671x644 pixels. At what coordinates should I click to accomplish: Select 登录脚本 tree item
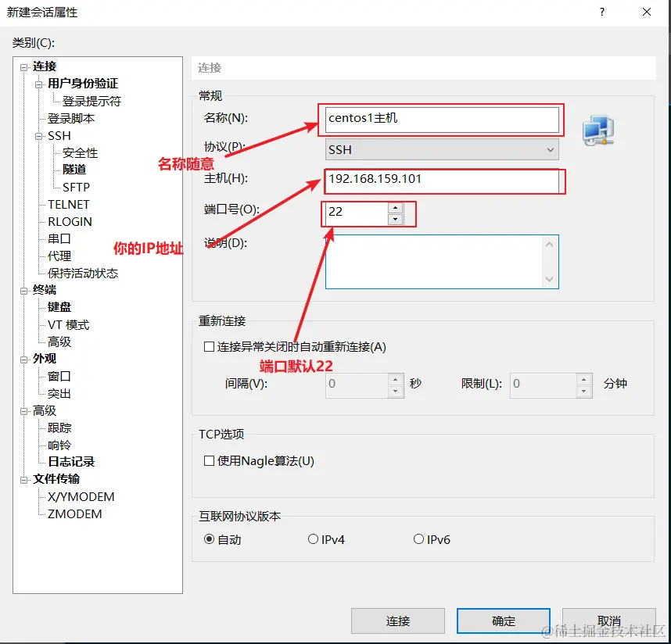[71, 119]
